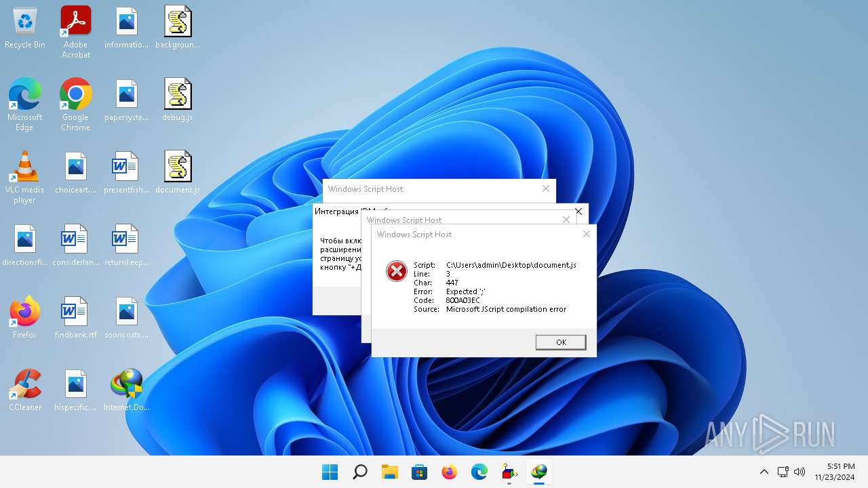
Task: Select the returnkeep... Word document
Action: click(126, 245)
